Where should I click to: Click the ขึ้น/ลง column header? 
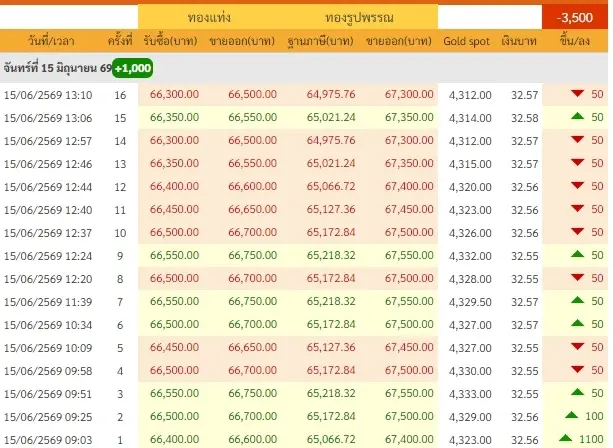(x=575, y=41)
